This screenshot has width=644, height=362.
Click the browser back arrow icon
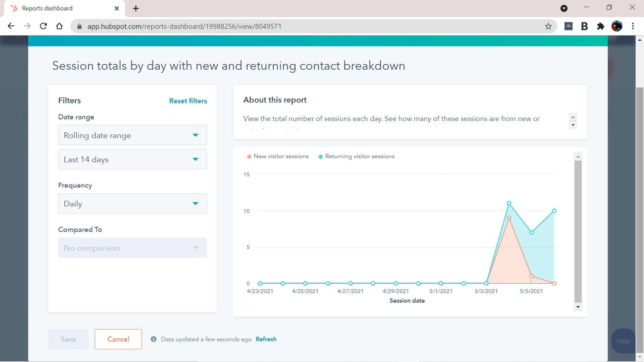[x=11, y=26]
